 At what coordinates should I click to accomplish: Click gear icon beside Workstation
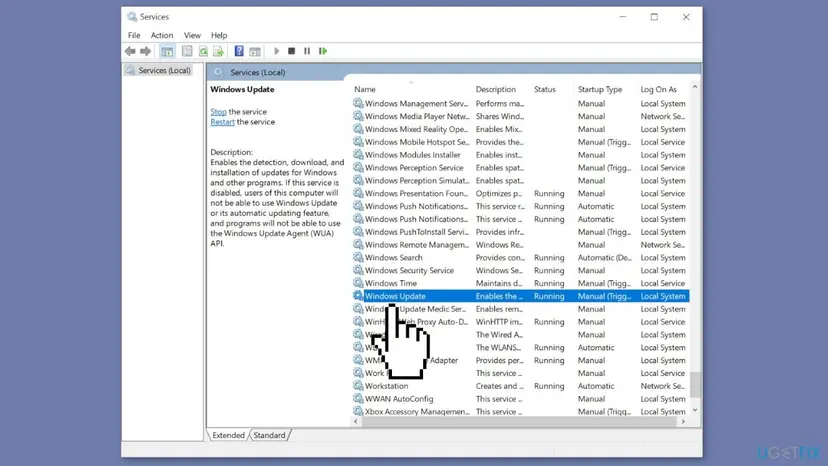coord(358,386)
